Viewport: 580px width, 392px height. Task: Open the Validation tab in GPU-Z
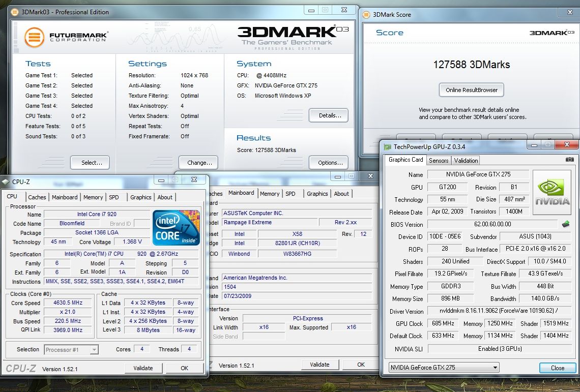click(466, 161)
